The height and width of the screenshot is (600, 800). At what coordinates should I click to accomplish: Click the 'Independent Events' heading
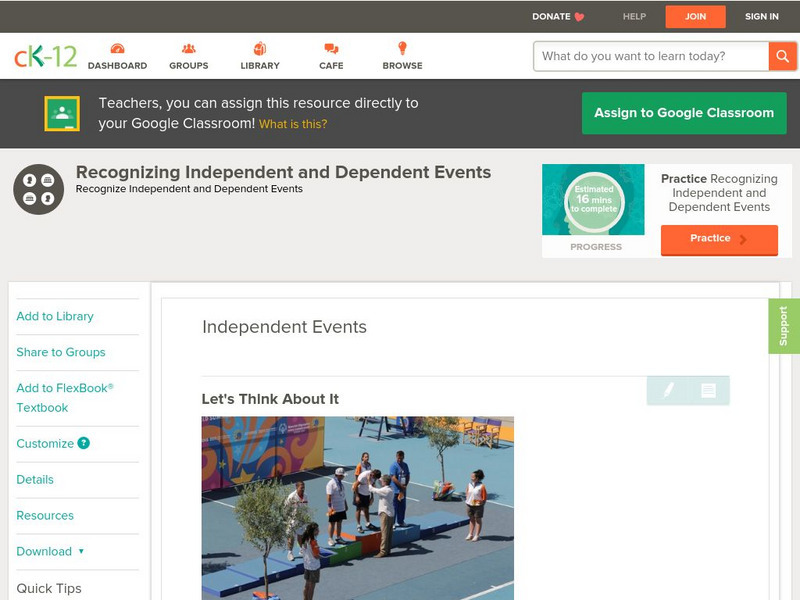click(x=284, y=327)
